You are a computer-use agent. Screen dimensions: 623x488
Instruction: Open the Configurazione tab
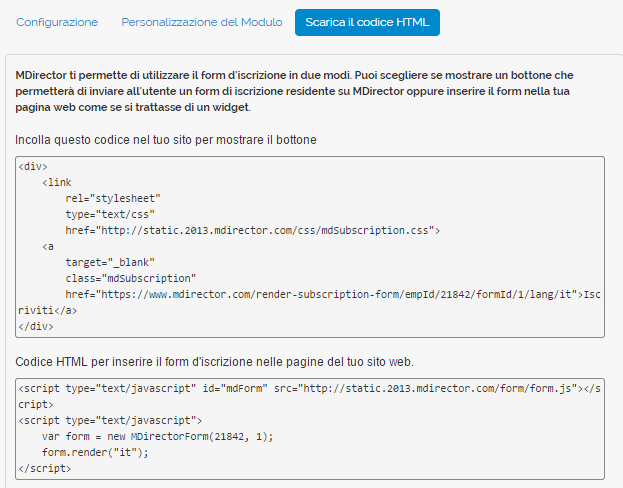(57, 22)
